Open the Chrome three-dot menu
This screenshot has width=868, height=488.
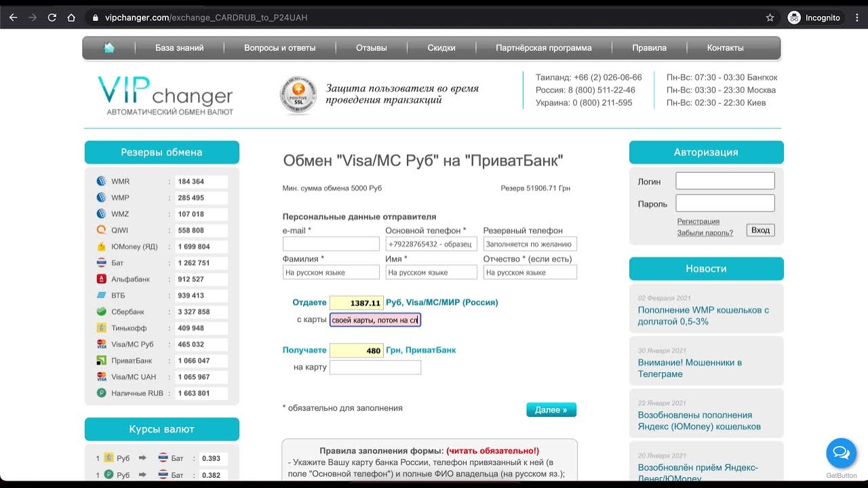pyautogui.click(x=857, y=18)
